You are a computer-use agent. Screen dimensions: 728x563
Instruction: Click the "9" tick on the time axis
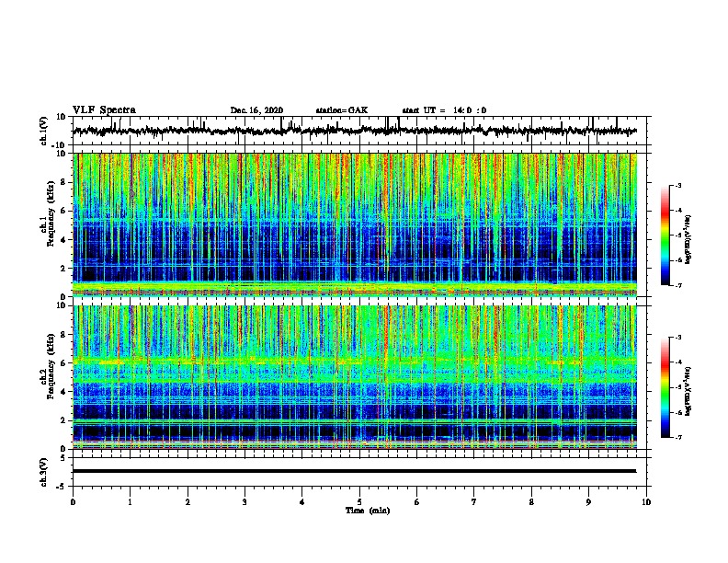588,502
